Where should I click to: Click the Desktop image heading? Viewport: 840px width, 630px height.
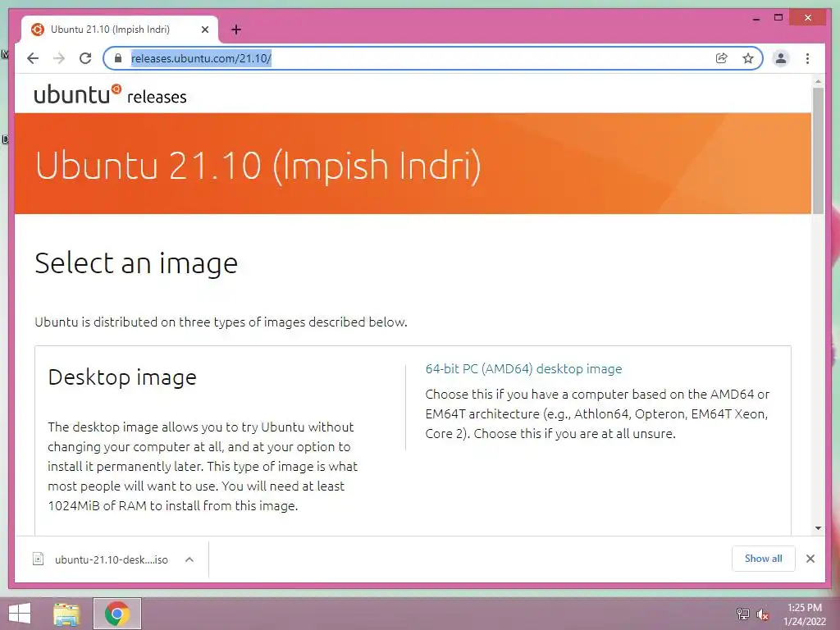pos(122,377)
